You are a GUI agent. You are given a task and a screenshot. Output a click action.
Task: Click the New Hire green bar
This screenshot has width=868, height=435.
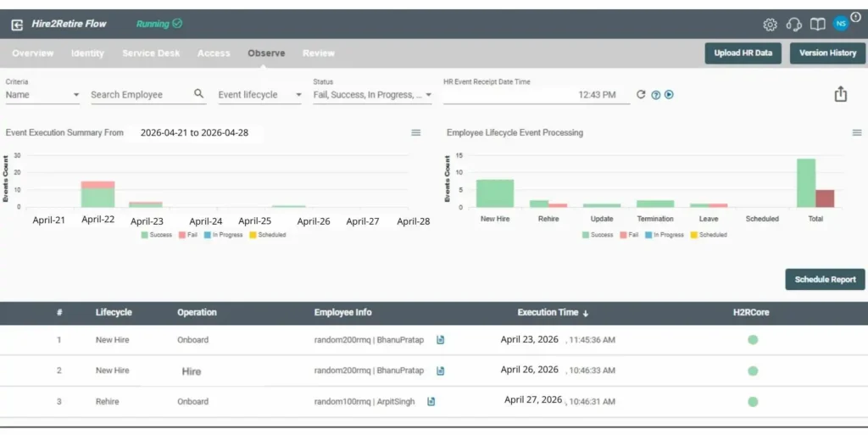click(495, 193)
